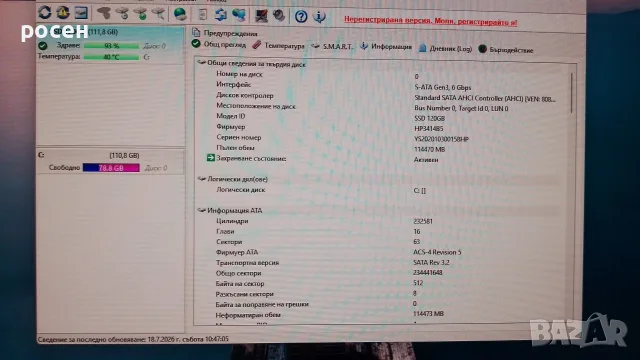
Task: Select the SSD disk entry with 93% health
Action: pos(110,44)
